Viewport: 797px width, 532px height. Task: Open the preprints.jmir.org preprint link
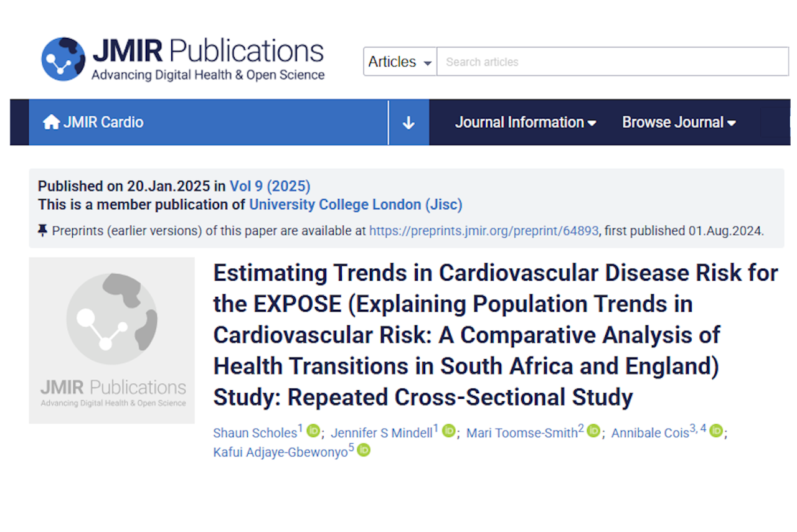click(x=484, y=230)
